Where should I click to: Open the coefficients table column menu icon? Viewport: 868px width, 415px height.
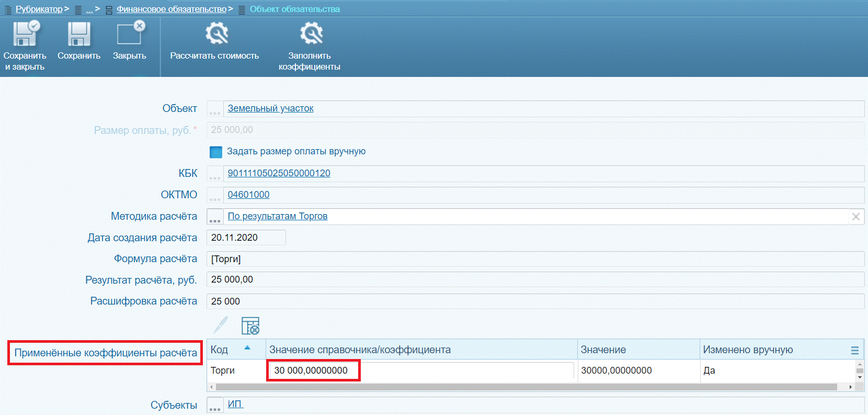[x=855, y=351]
